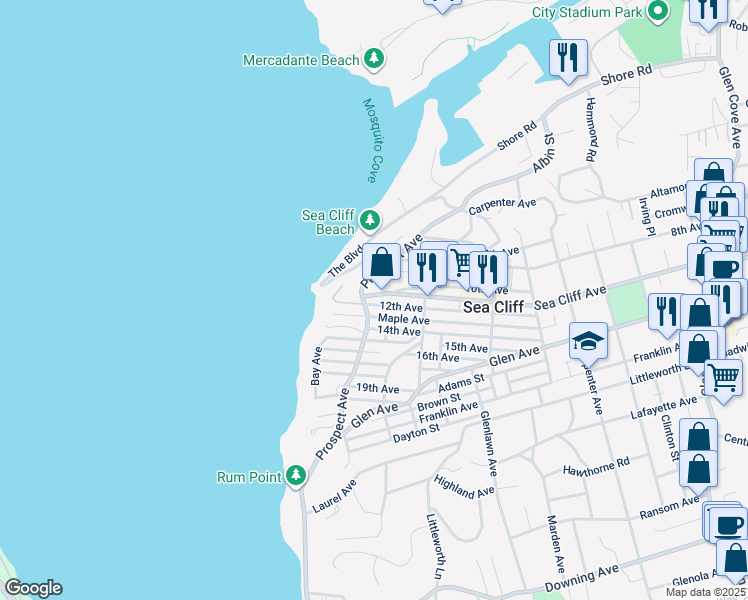748x600 pixels.
Task: Open the coffee cup marker right of 8th Ave
Action: pos(723,270)
